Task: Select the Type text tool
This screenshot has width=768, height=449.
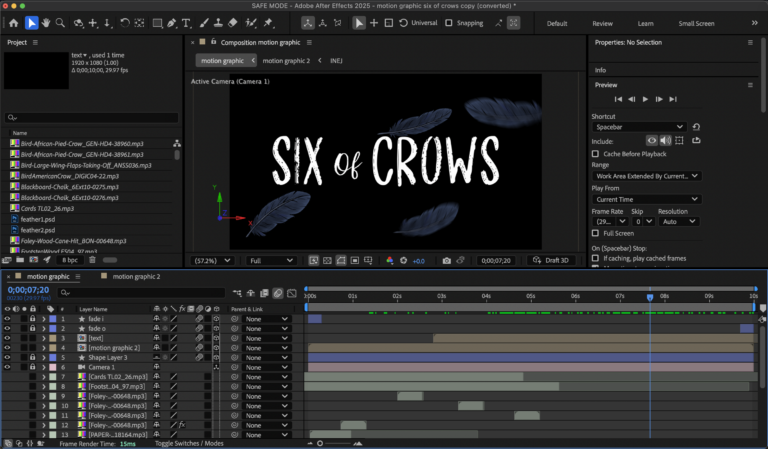Action: pos(186,23)
